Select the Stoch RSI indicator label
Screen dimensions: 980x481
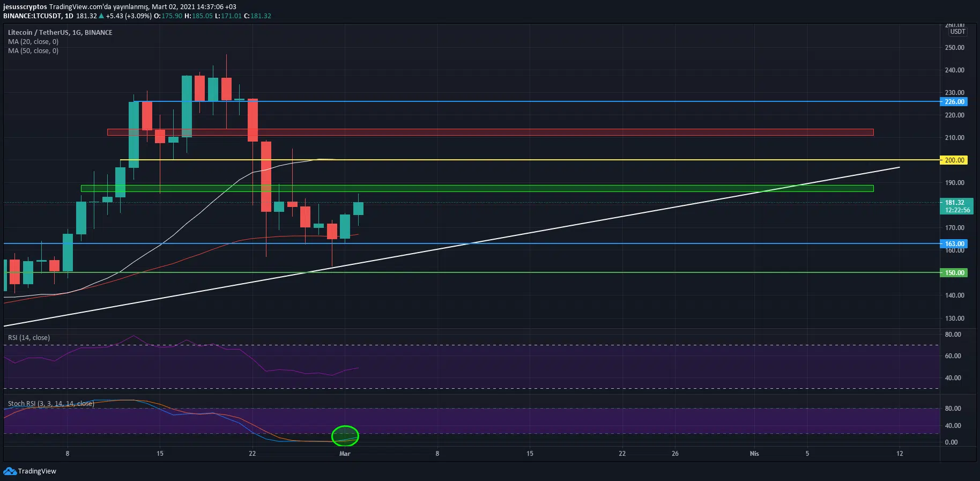click(51, 403)
